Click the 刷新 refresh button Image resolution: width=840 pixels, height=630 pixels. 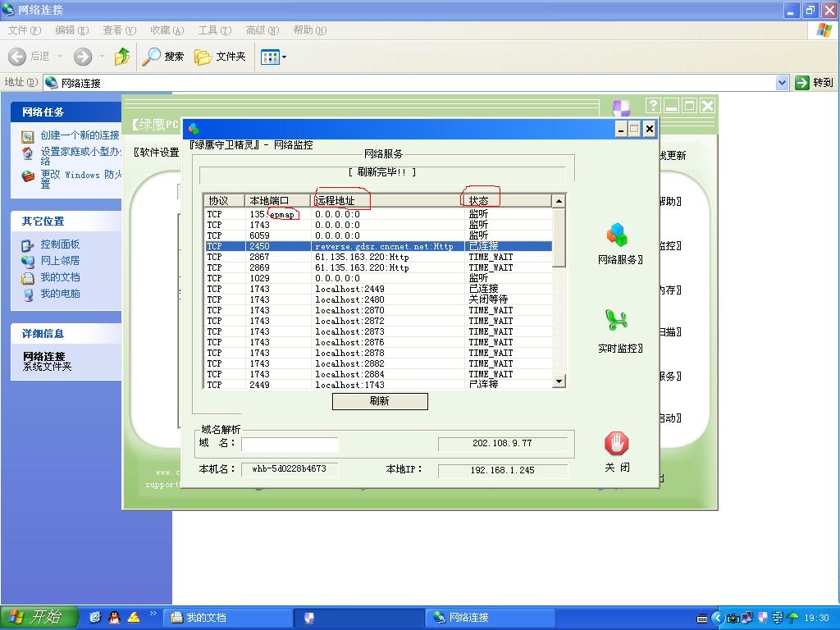pos(380,401)
